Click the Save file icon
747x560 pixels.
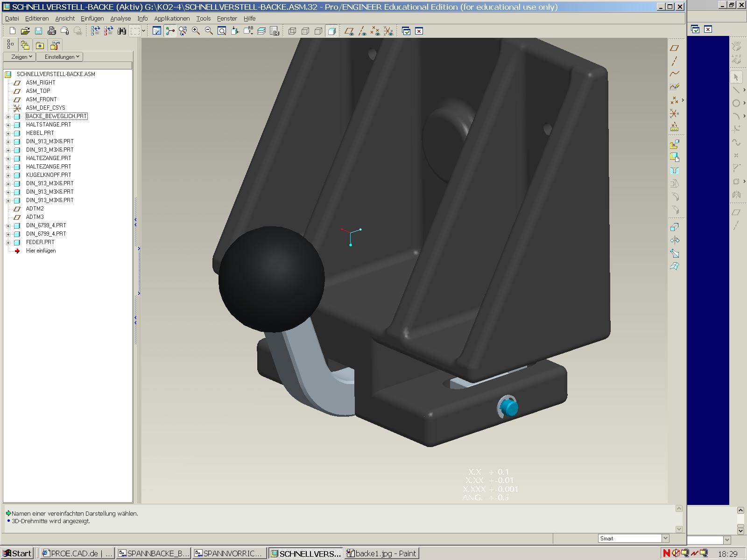(38, 31)
